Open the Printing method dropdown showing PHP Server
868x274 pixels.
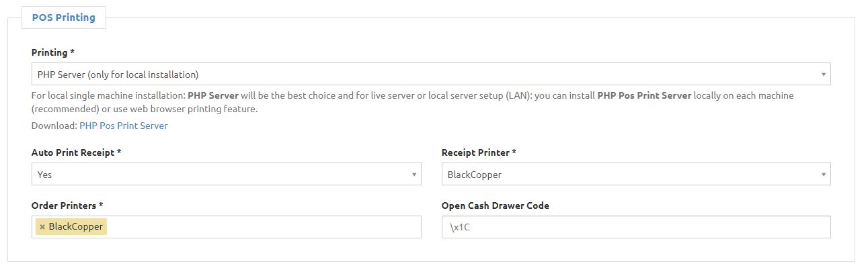coord(431,75)
